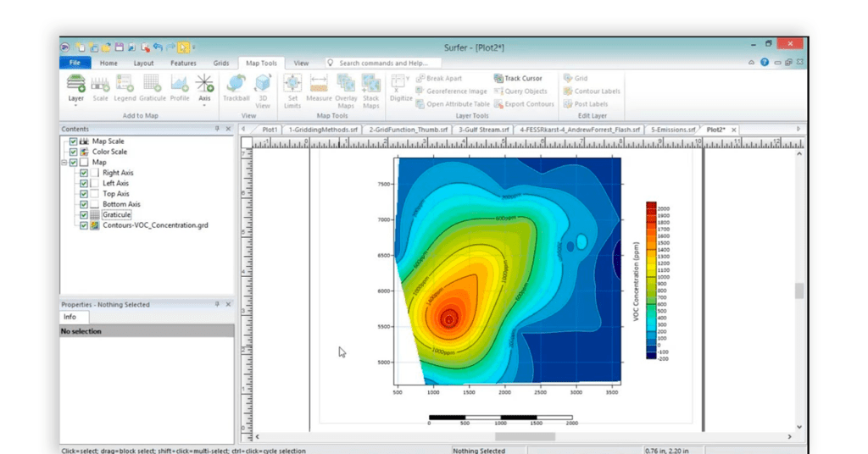Click the Stack Maps icon
The width and height of the screenshot is (868, 454).
370,86
